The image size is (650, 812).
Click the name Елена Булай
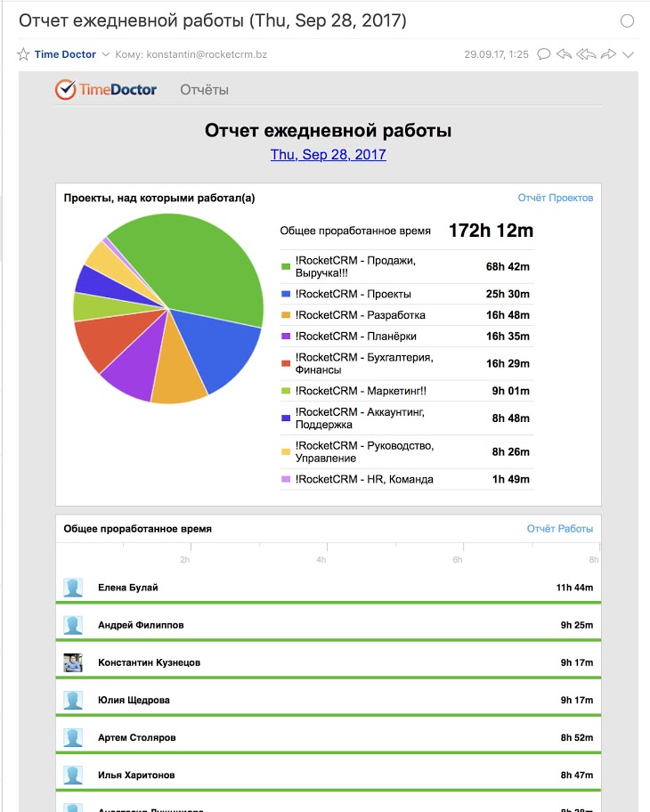[128, 588]
